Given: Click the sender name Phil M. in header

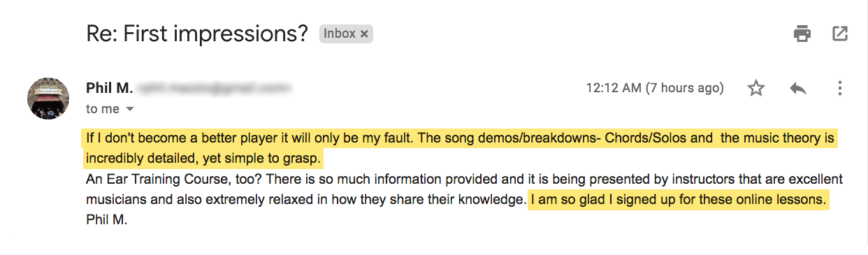Looking at the screenshot, I should click(x=108, y=88).
